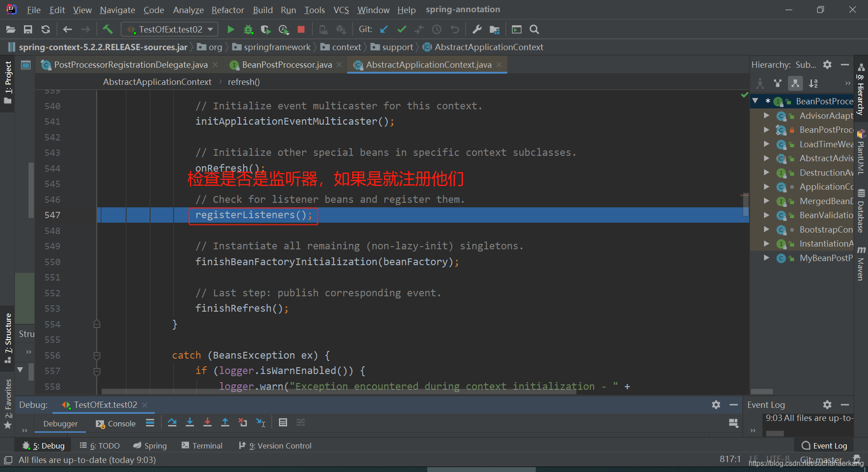Open Debug panel settings gear
Image resolution: width=868 pixels, height=472 pixels.
[x=716, y=405]
